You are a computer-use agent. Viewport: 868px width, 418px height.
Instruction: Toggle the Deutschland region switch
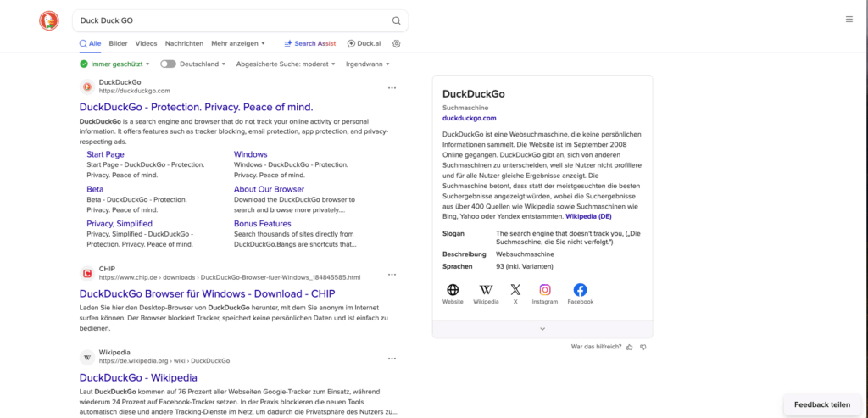click(168, 64)
